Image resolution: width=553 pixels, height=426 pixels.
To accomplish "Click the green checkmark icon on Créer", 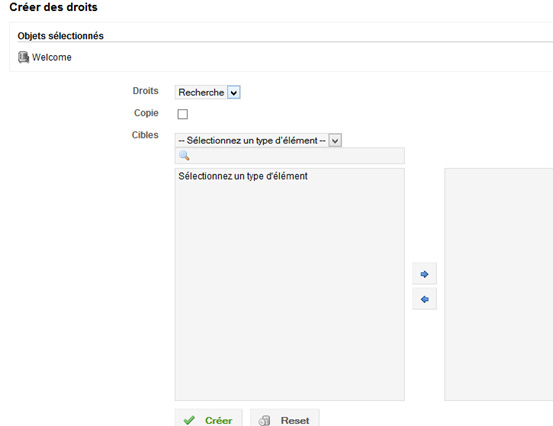I will [189, 420].
